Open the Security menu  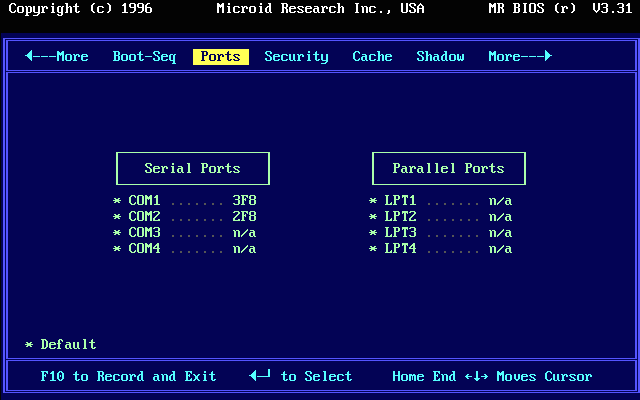click(x=296, y=56)
